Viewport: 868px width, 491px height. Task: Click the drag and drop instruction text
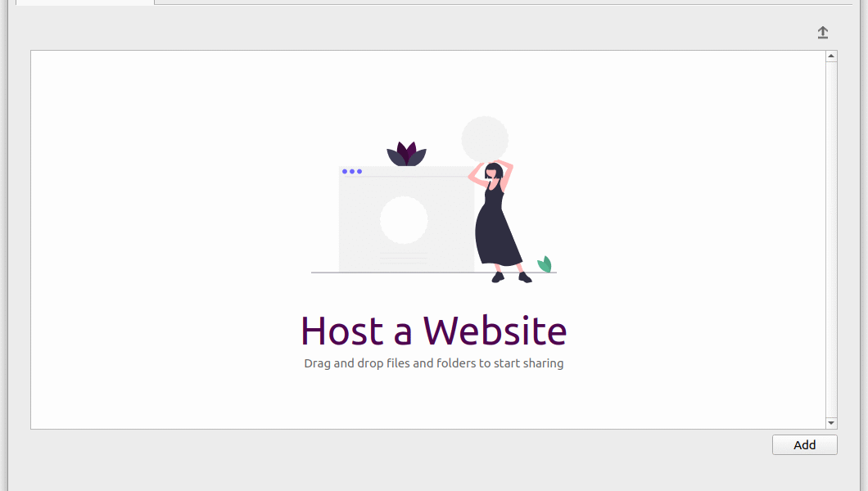(433, 363)
